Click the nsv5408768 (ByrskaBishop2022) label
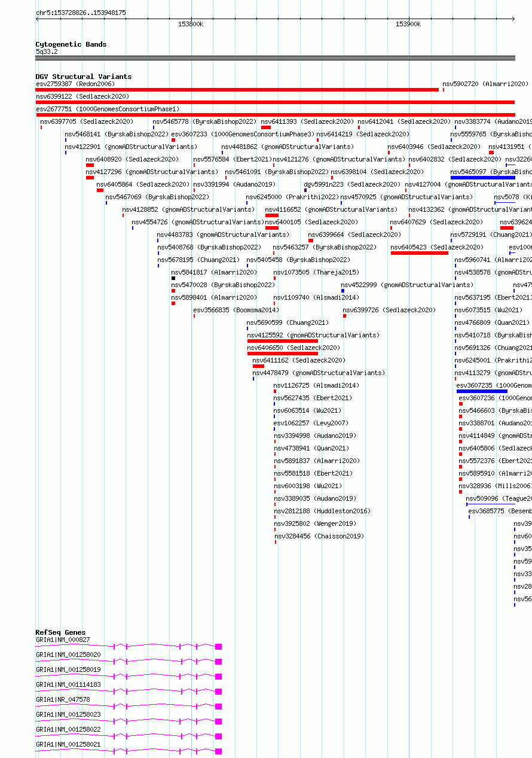Viewport: 532px width, 758px height. click(209, 247)
